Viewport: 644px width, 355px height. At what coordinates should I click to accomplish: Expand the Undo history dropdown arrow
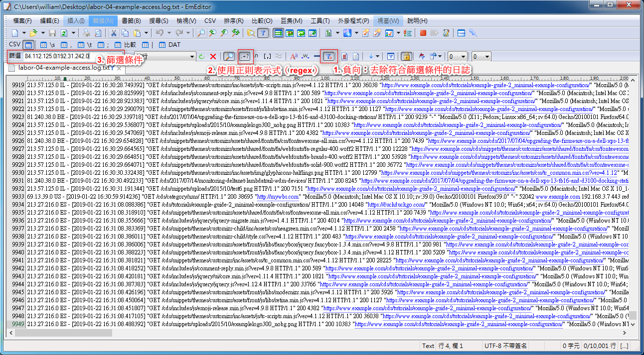click(x=169, y=33)
